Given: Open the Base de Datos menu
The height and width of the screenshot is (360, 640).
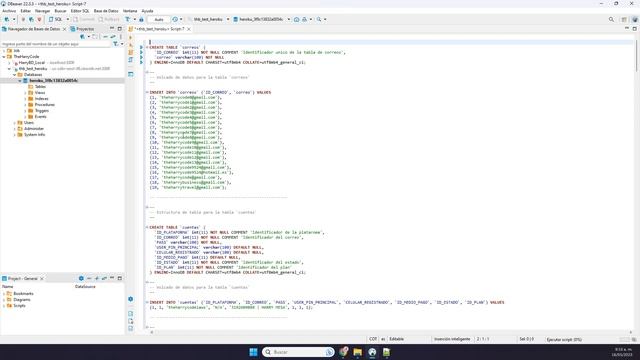Looking at the screenshot, I should coord(106,11).
